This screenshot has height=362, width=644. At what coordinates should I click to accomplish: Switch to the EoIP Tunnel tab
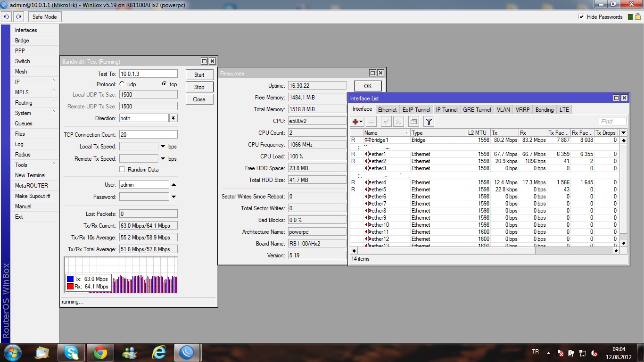[416, 109]
